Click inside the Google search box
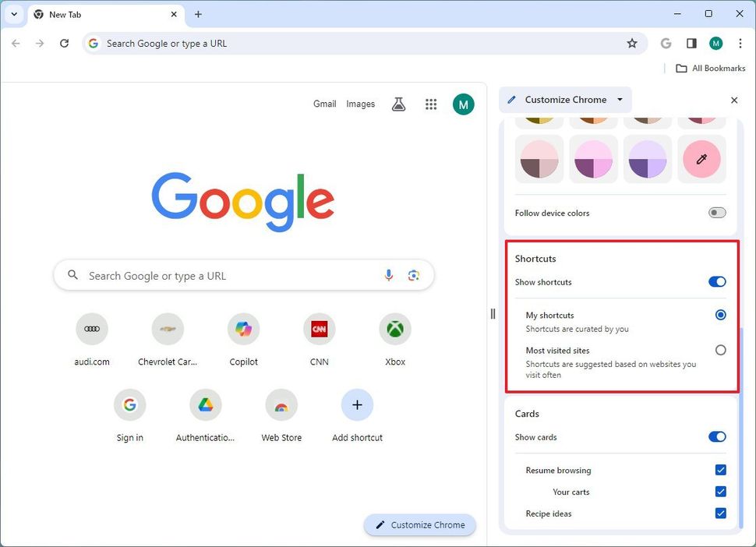Image resolution: width=756 pixels, height=547 pixels. (226, 275)
